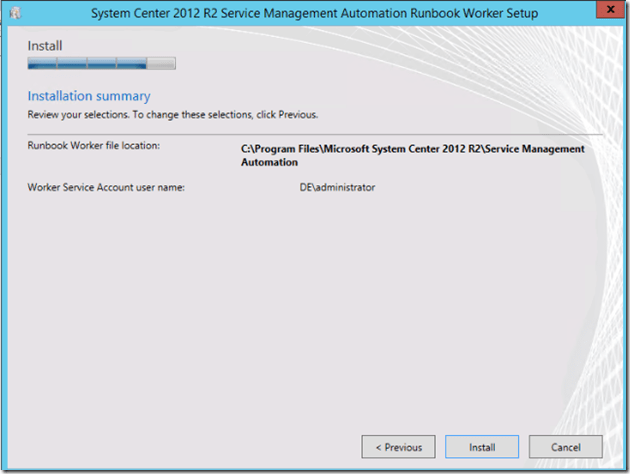
Task: Click the third filled progress bar segment
Action: click(x=102, y=64)
